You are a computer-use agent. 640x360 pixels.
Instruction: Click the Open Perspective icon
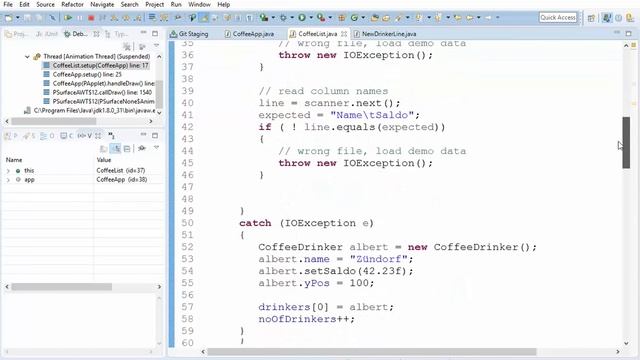tap(591, 18)
